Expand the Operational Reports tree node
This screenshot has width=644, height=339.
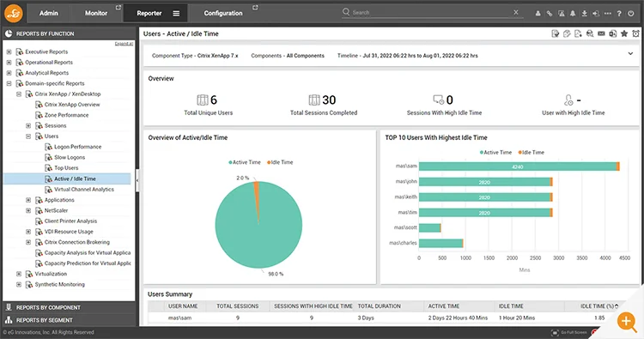coord(9,63)
